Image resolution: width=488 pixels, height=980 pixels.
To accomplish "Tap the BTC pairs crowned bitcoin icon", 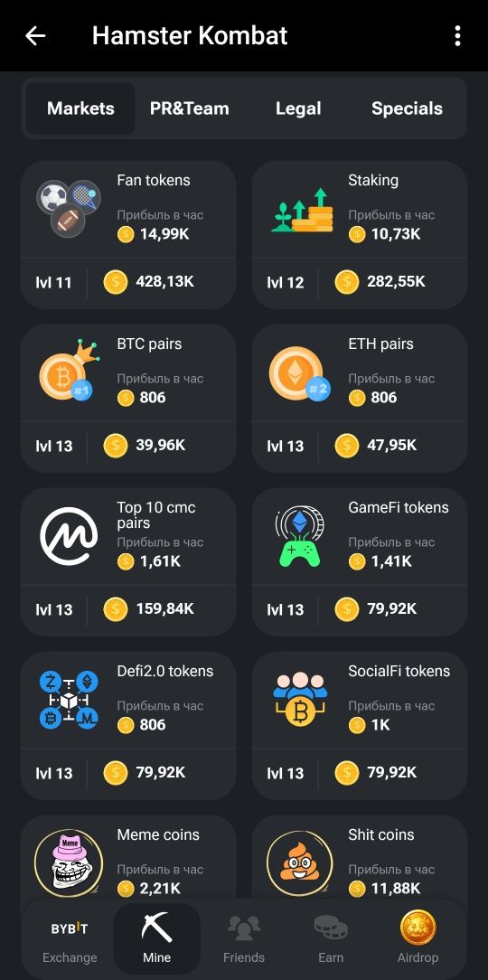I will click(x=70, y=370).
